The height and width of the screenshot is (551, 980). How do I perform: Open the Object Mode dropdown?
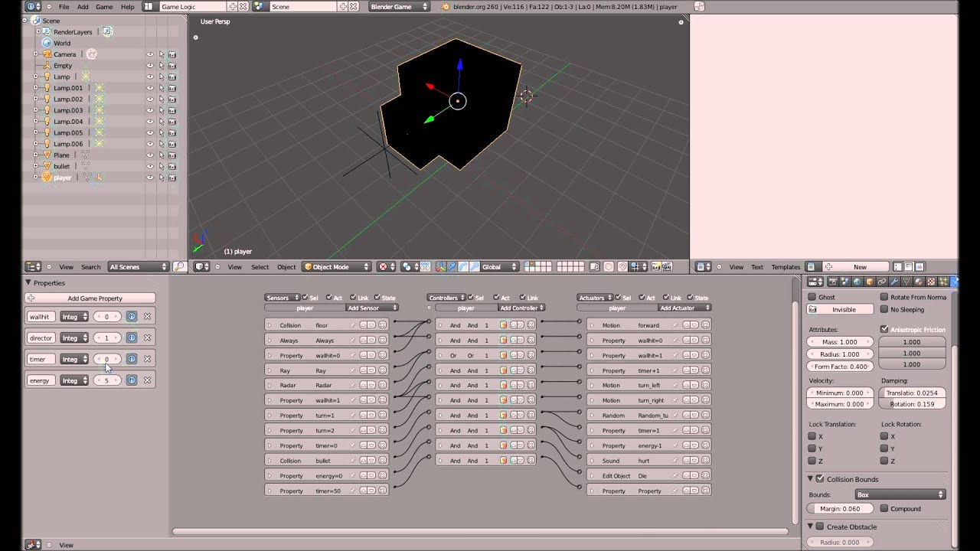337,267
